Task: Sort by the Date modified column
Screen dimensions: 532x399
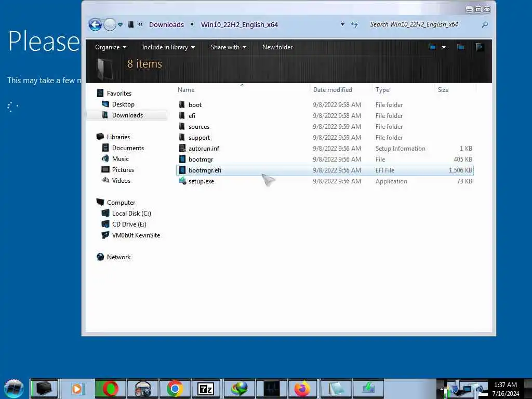Action: (332, 90)
